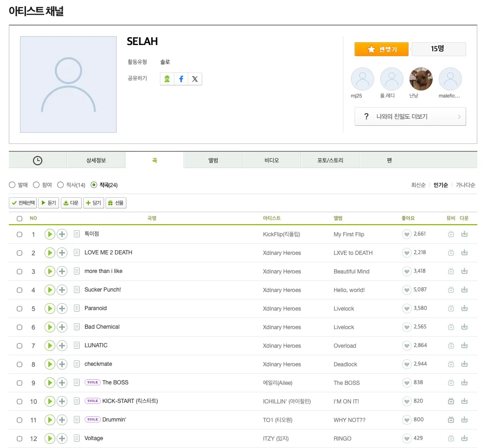The height and width of the screenshot is (448, 501).
Task: Select 작사(14) radio filter
Action: coord(60,185)
